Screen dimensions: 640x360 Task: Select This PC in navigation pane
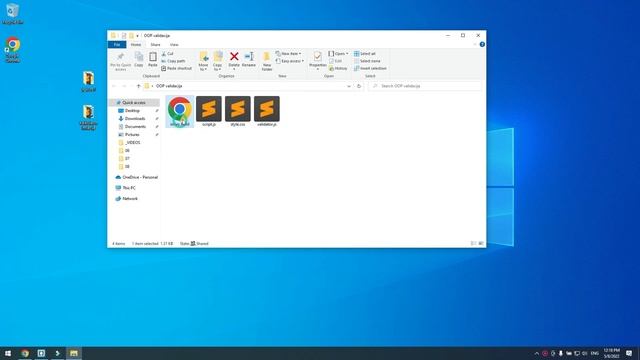pyautogui.click(x=129, y=188)
